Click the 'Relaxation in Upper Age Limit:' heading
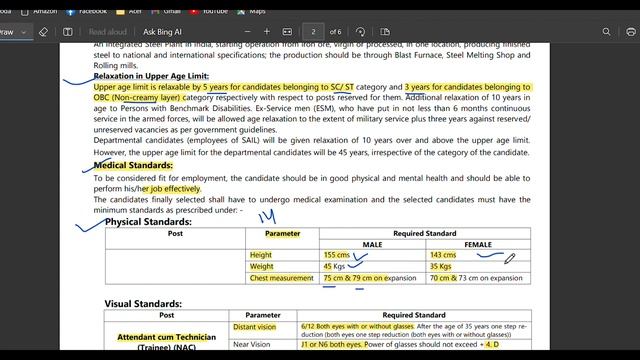640x360 pixels. click(x=151, y=76)
